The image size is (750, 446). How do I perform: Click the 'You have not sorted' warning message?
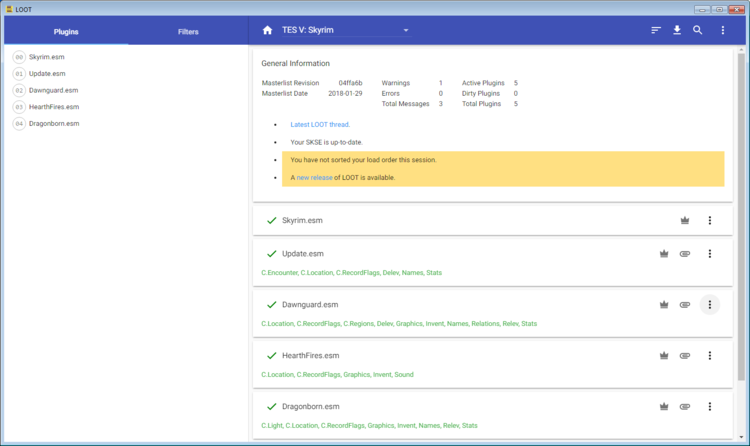click(x=363, y=160)
